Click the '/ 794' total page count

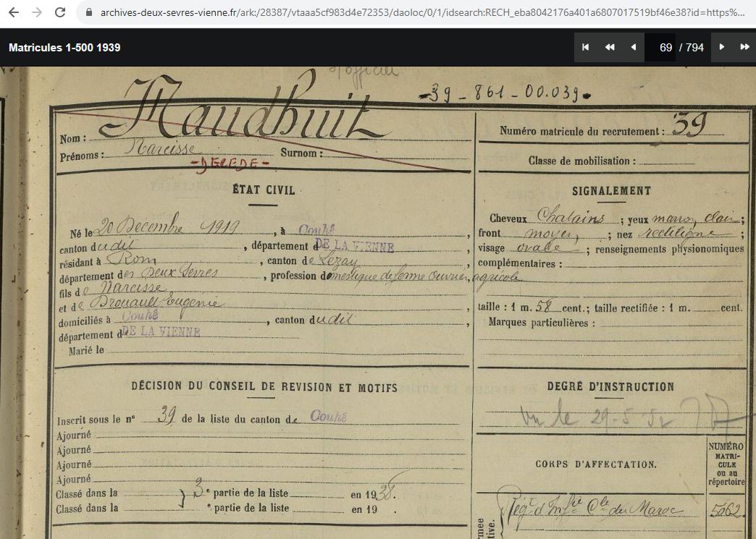(692, 47)
